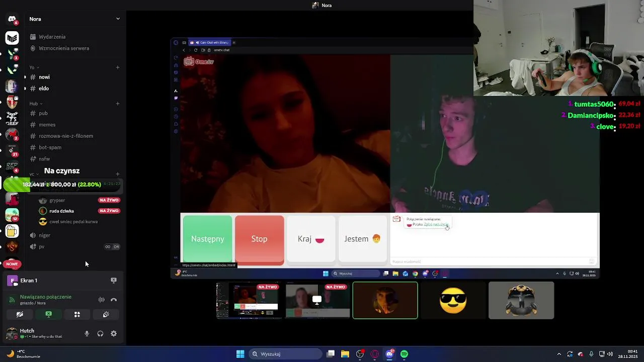Screen dimensions: 644x362
Task: Open the Nora server dropdown menu
Action: coord(118,19)
